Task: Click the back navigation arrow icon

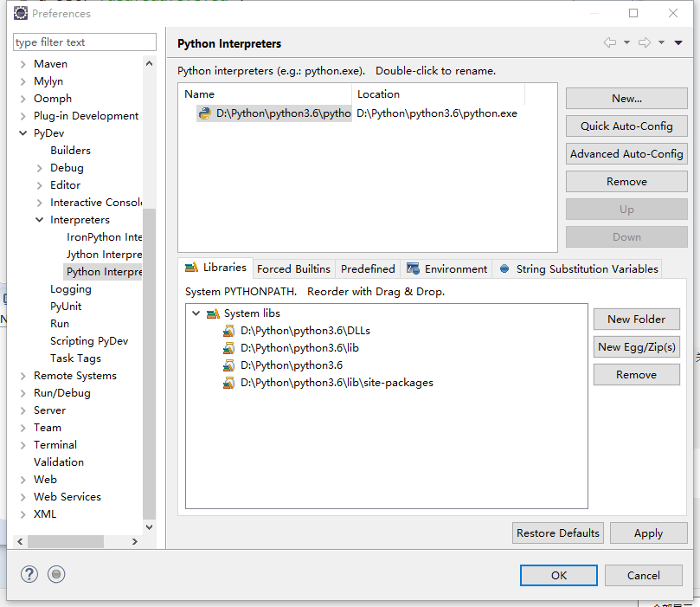Action: click(610, 42)
